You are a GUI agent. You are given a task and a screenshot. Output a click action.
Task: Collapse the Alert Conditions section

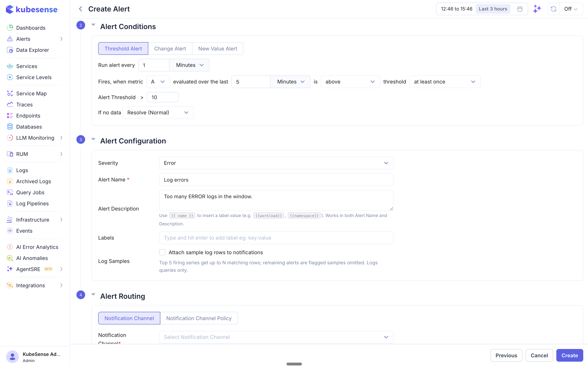pos(93,25)
